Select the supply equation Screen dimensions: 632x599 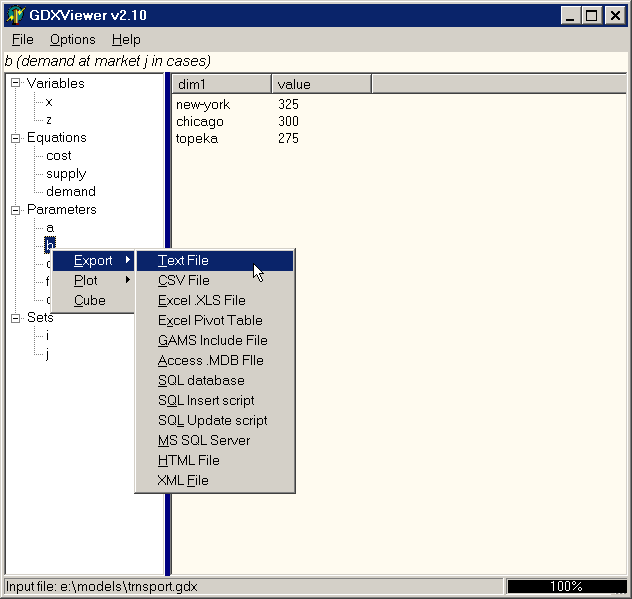coord(66,174)
